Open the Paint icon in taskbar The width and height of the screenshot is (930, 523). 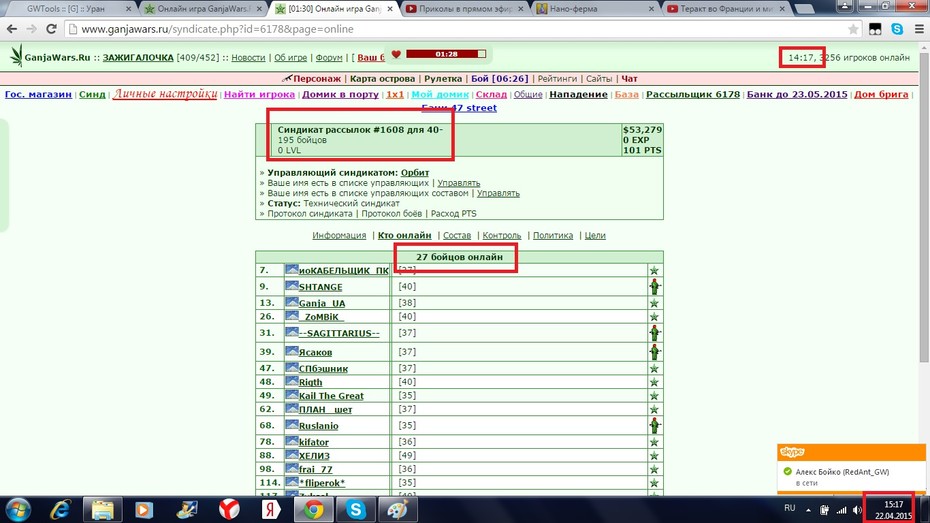coord(398,509)
